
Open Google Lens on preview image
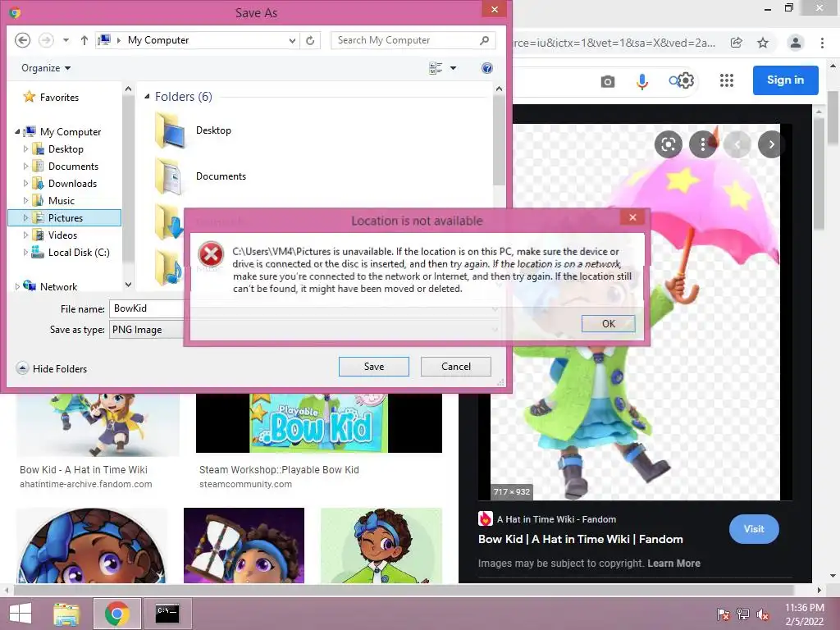pyautogui.click(x=668, y=144)
